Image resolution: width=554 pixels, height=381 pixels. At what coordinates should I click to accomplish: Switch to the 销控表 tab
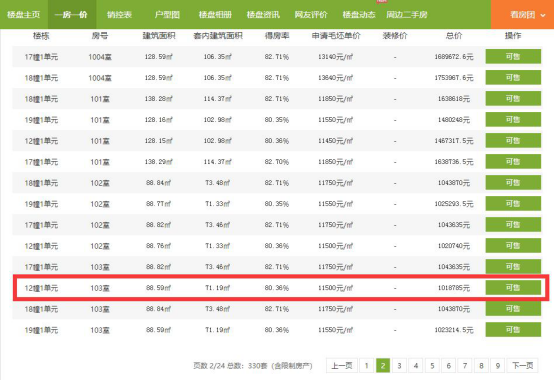tap(119, 14)
